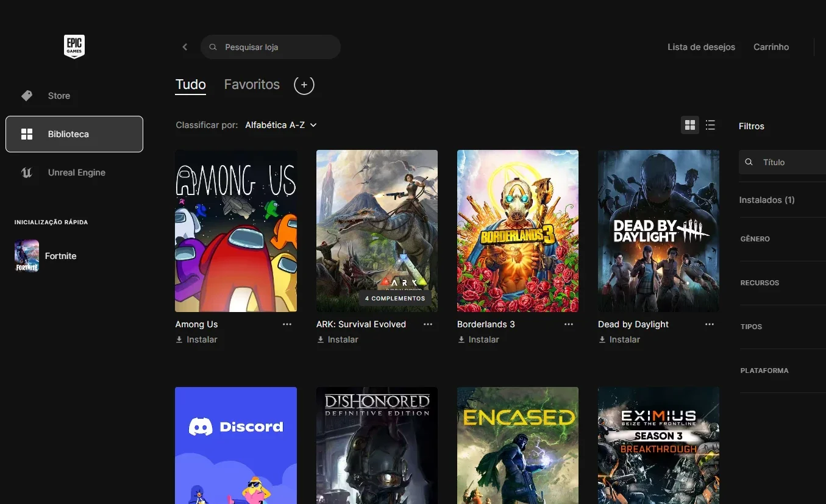The image size is (826, 504).
Task: Click the Filtros heading
Action: click(x=751, y=126)
